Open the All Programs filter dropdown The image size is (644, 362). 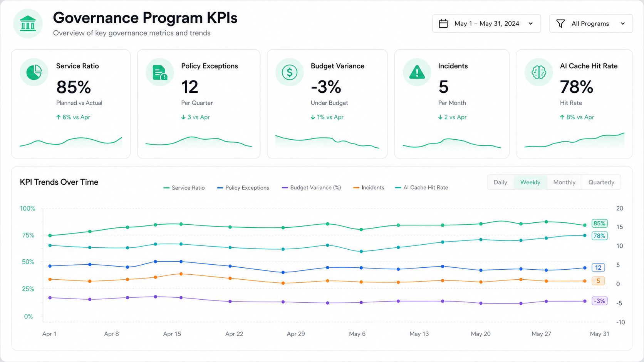point(591,23)
